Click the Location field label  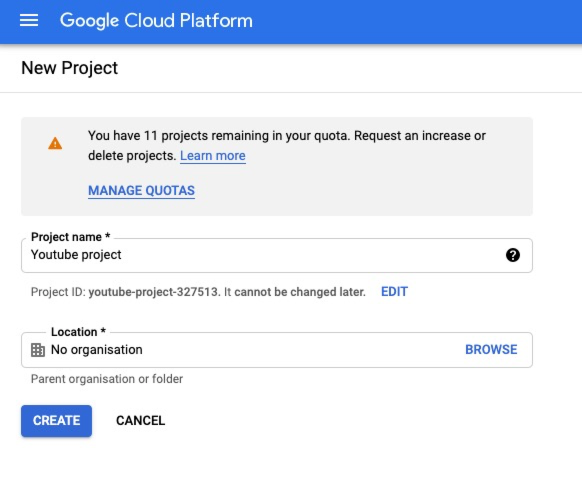[78, 332]
